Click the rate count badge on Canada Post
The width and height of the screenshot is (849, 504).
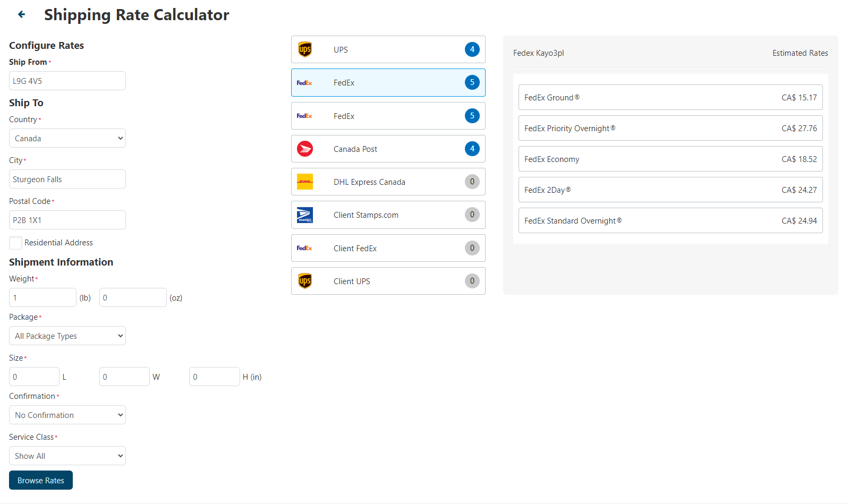[x=472, y=149]
